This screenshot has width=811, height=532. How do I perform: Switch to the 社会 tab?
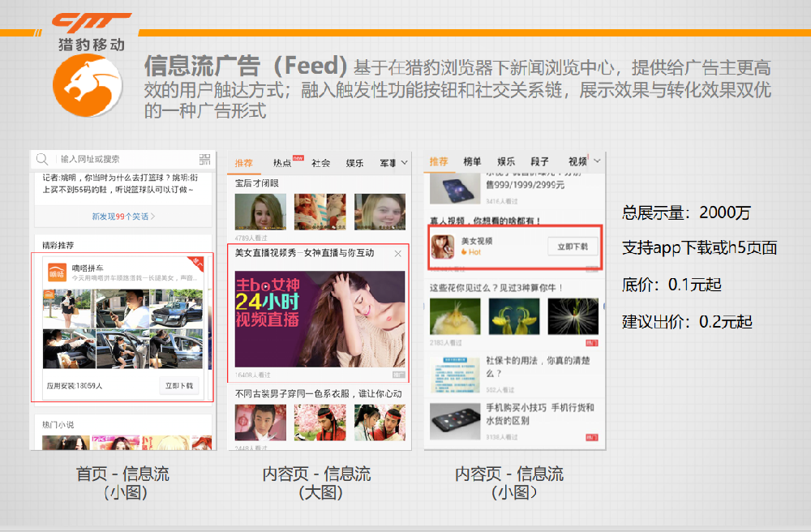[320, 163]
